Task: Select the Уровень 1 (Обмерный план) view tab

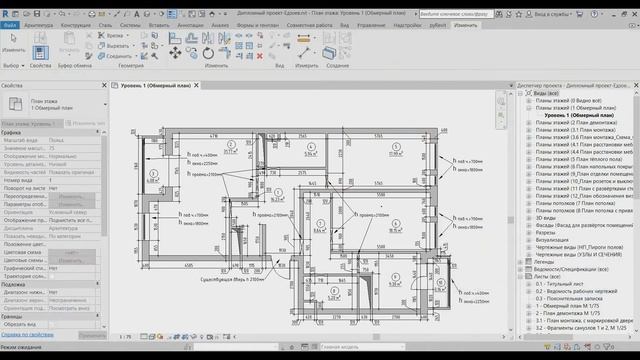Action: click(156, 86)
